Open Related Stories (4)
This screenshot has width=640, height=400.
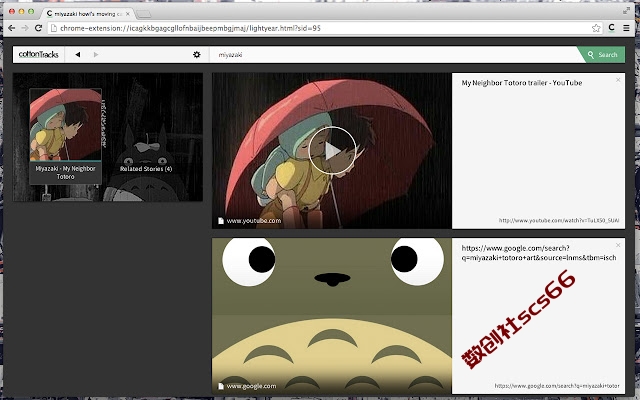(x=146, y=169)
